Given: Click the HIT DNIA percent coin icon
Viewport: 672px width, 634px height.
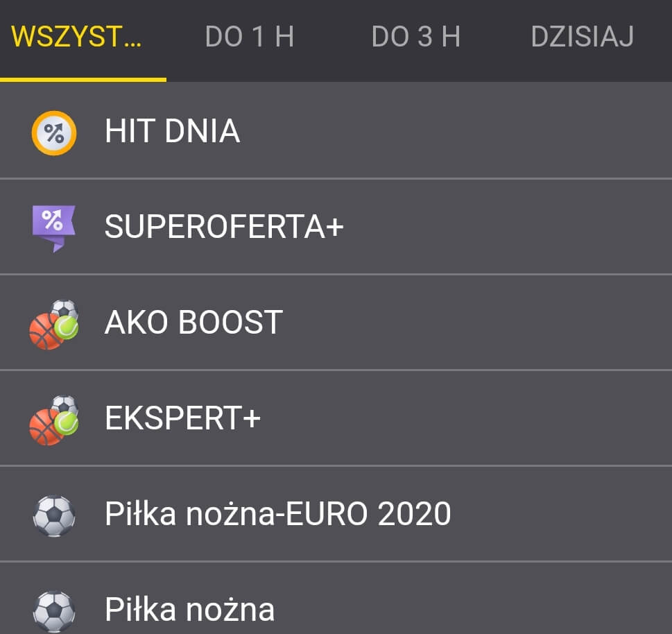Looking at the screenshot, I should click(54, 132).
